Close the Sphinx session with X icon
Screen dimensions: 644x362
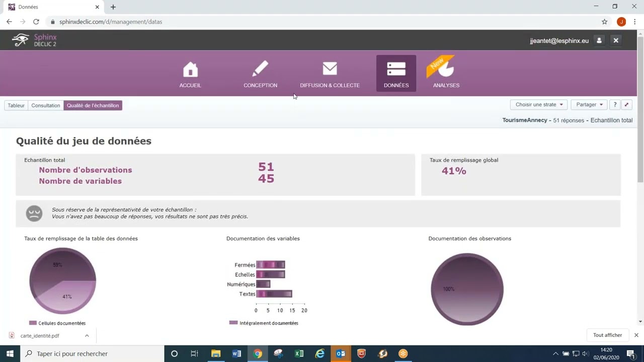pos(616,40)
